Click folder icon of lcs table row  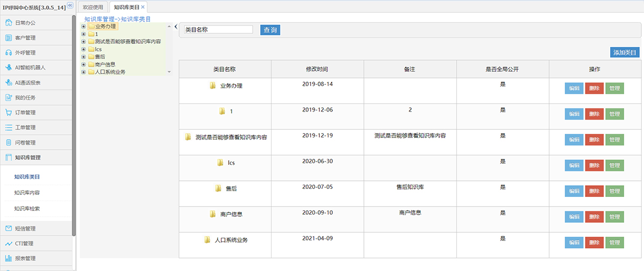pos(220,163)
